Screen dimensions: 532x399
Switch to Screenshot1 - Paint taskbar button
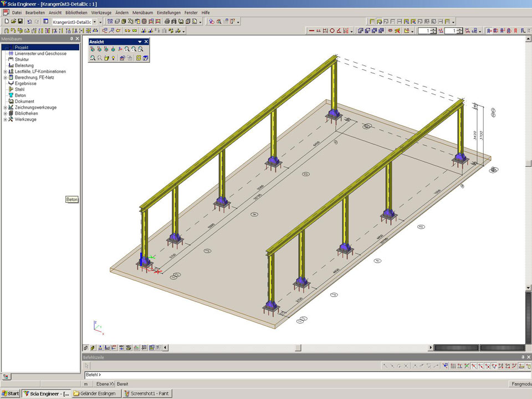[x=147, y=393]
